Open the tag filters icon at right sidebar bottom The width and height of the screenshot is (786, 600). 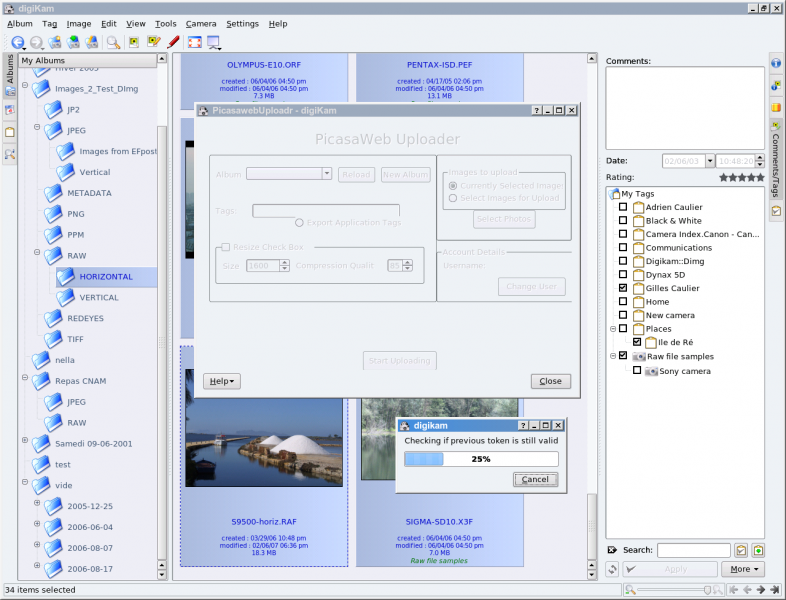776,211
